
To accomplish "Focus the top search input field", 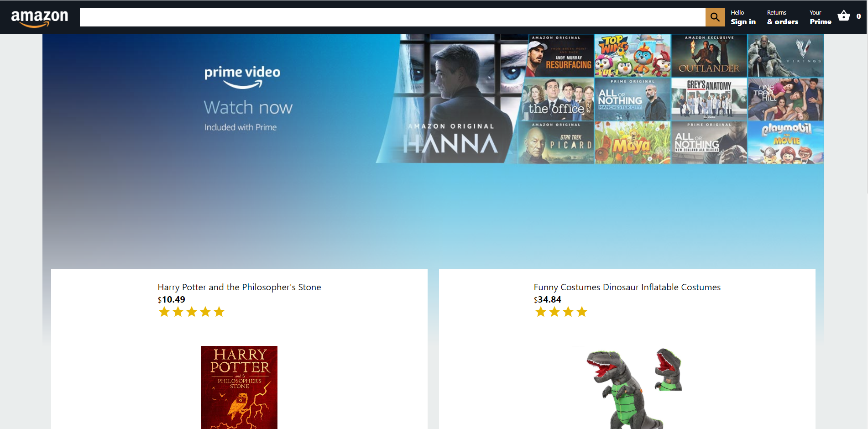I will click(392, 17).
